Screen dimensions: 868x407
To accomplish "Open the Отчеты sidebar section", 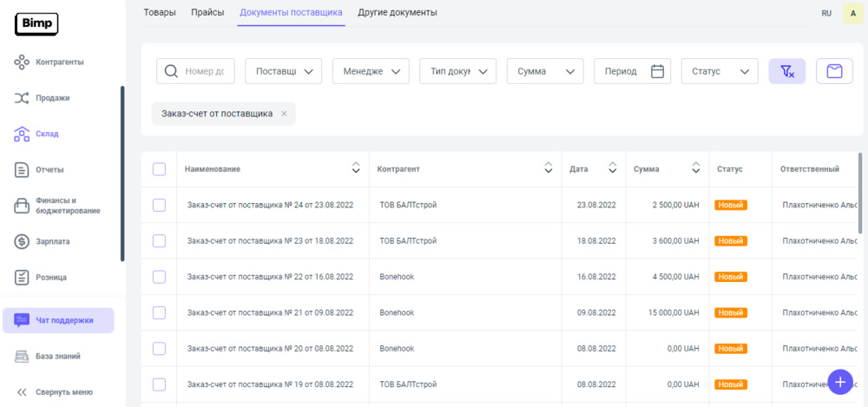I will click(49, 170).
